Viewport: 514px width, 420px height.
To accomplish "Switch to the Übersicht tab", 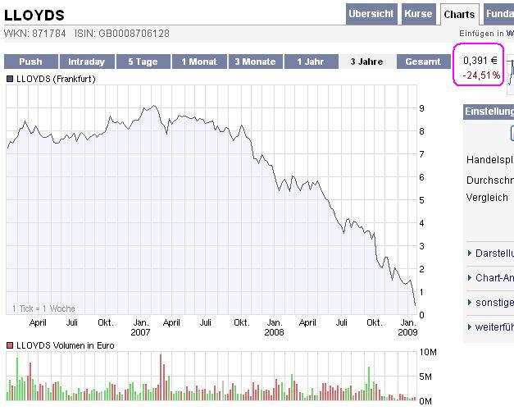I will tap(371, 14).
